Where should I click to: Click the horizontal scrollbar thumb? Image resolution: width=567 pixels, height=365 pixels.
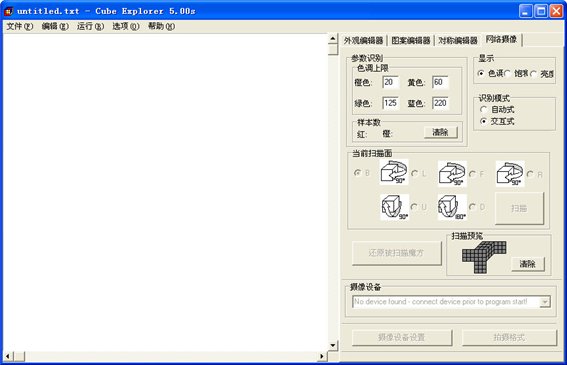coord(19,356)
